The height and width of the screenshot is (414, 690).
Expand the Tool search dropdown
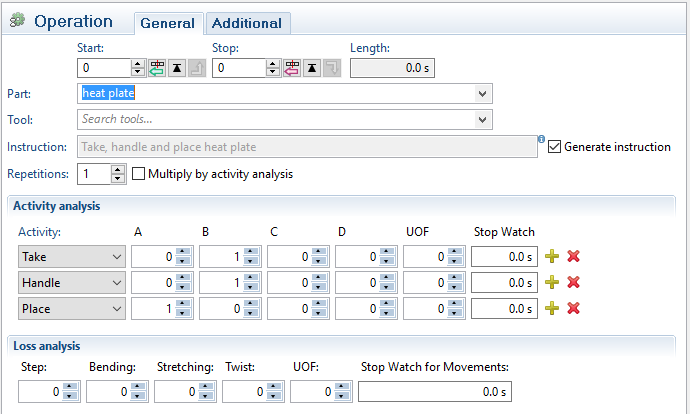[x=483, y=120]
